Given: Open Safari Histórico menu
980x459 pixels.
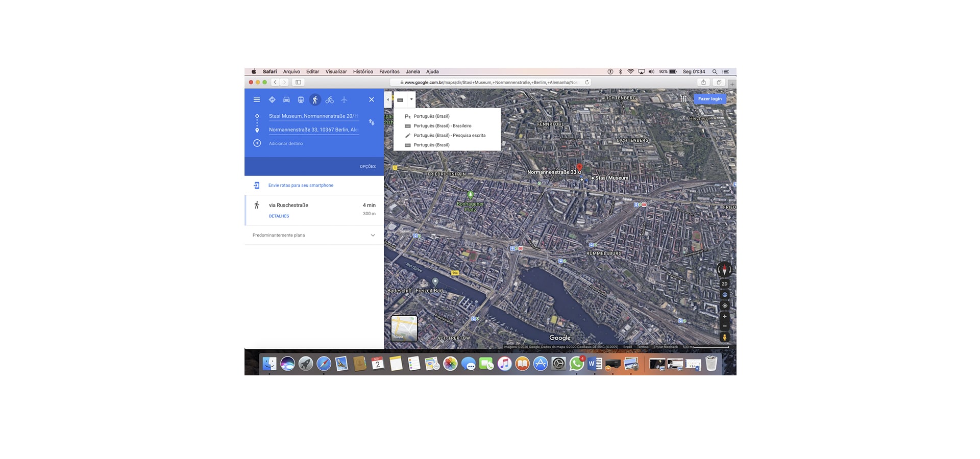Looking at the screenshot, I should click(x=363, y=72).
